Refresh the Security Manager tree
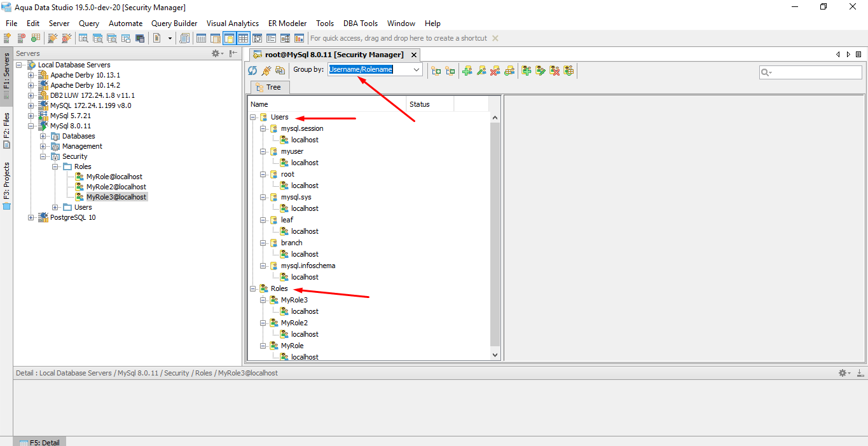The height and width of the screenshot is (446, 868). [252, 71]
